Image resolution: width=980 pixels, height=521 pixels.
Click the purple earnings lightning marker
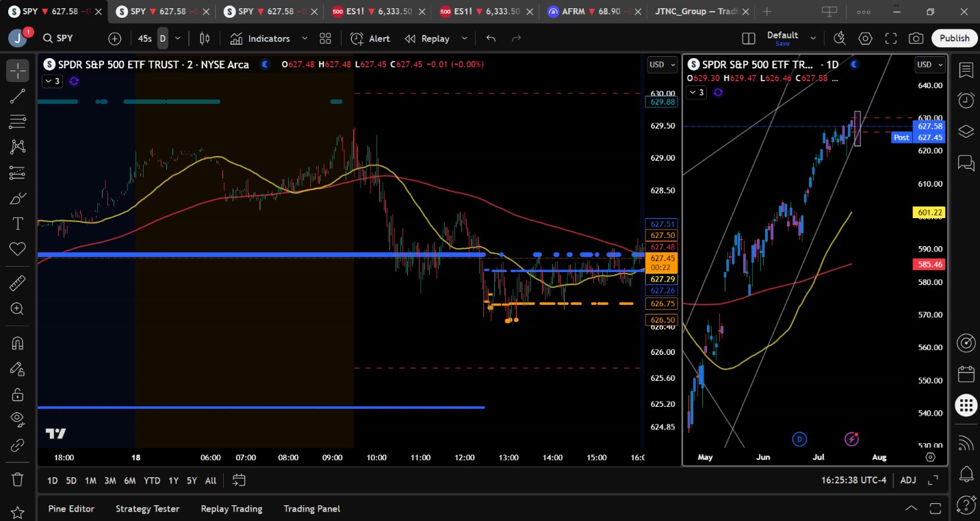click(851, 439)
